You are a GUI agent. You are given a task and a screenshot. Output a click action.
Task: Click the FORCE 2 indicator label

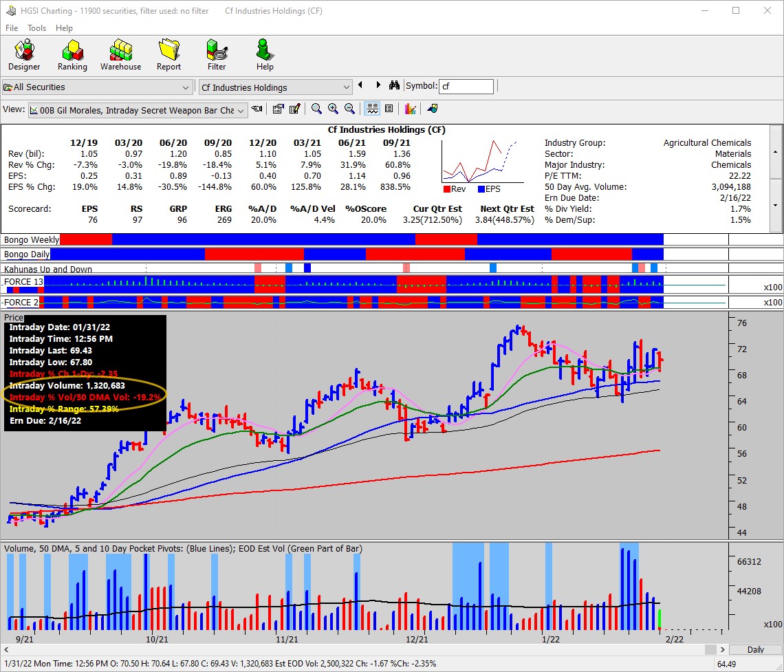[21, 302]
